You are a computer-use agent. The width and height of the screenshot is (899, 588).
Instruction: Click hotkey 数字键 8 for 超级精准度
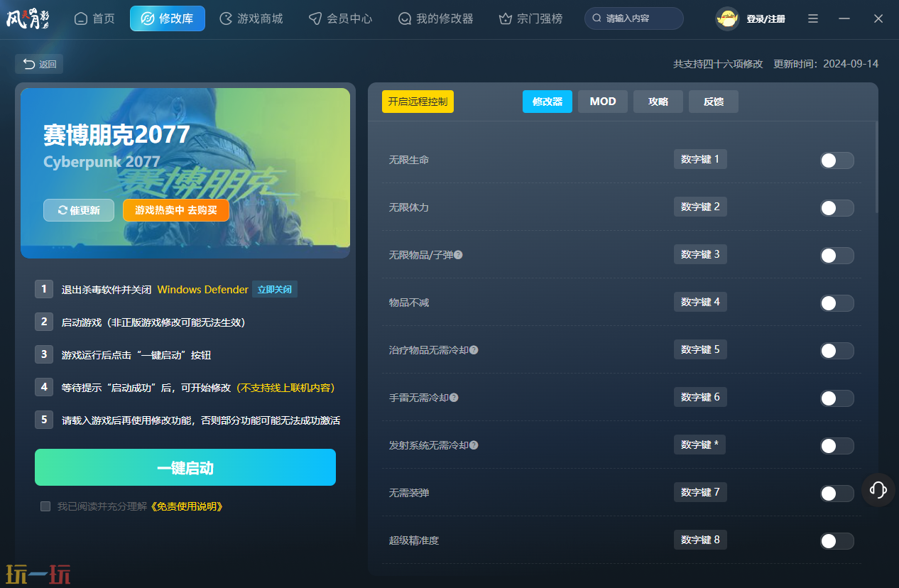[x=700, y=540]
